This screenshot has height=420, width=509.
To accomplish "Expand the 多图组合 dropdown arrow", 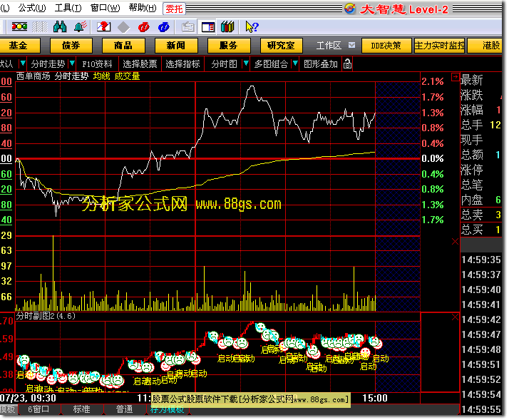I will (294, 63).
